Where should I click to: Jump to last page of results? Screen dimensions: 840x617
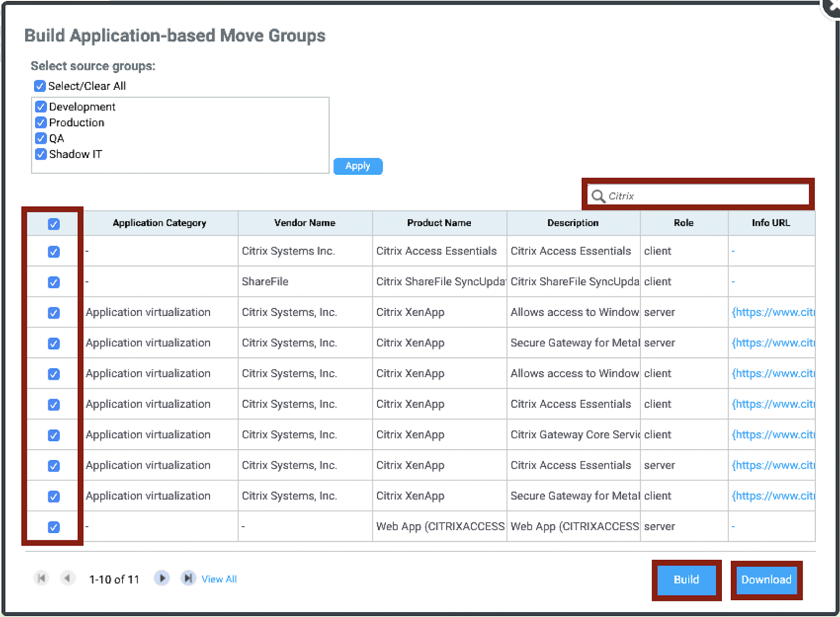[187, 578]
